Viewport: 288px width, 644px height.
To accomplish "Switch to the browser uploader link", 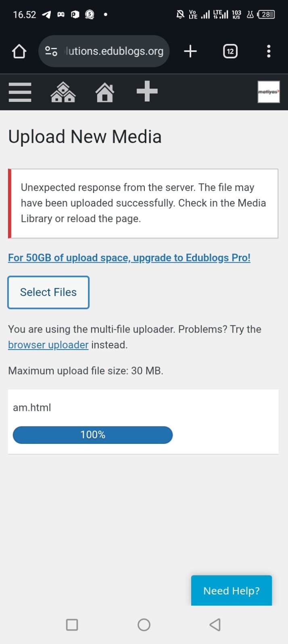I will 48,345.
